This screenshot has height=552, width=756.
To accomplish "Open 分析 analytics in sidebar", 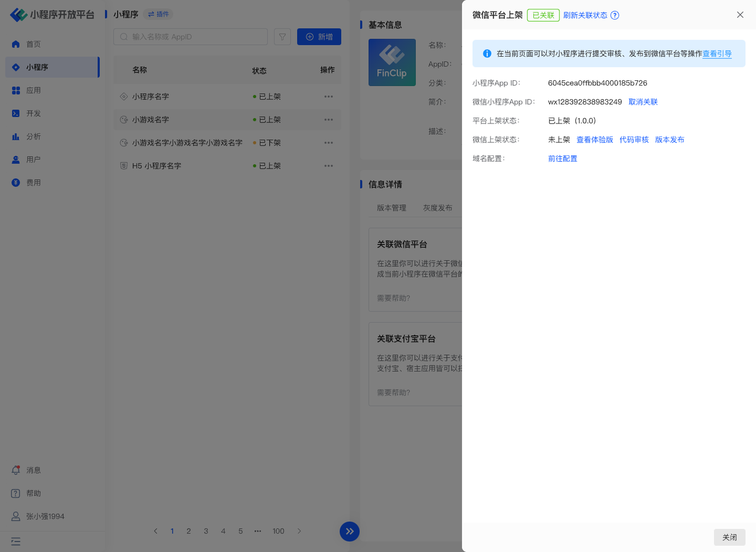I will coord(34,136).
